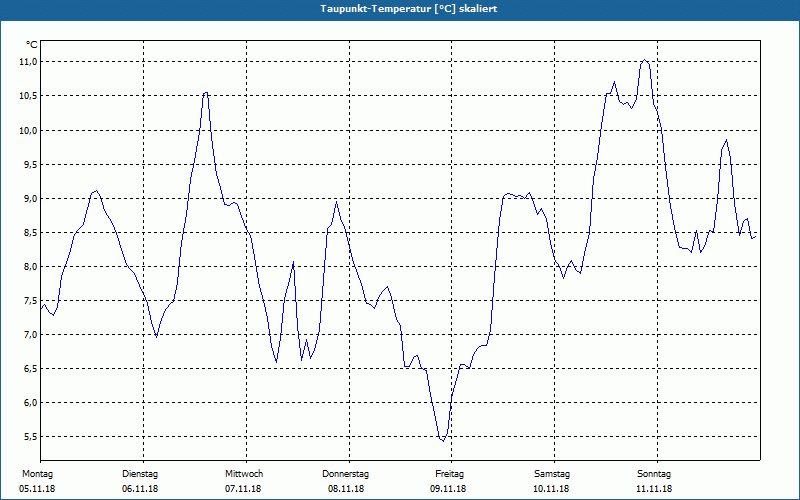Click the 5,5 y-axis value
The width and height of the screenshot is (800, 500).
pyautogui.click(x=31, y=437)
